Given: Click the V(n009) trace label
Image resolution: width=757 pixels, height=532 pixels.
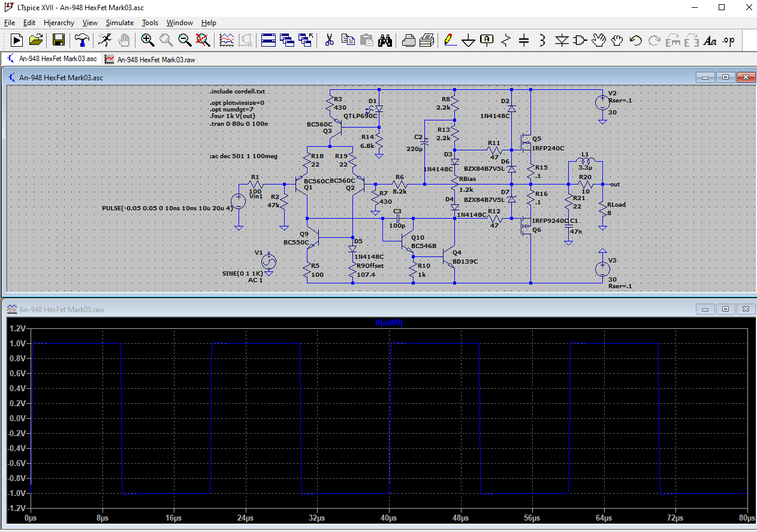Looking at the screenshot, I should click(389, 323).
